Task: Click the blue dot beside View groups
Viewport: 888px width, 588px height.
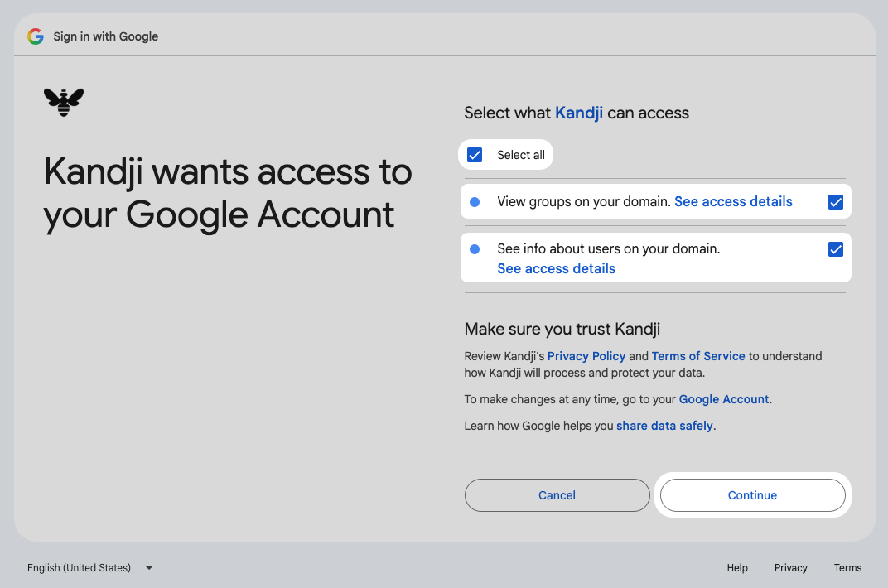Action: pyautogui.click(x=475, y=202)
